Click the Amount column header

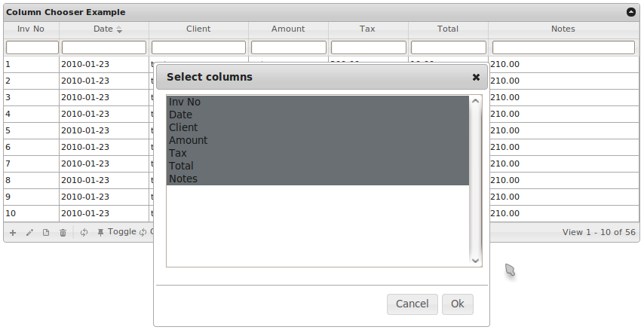click(x=288, y=29)
